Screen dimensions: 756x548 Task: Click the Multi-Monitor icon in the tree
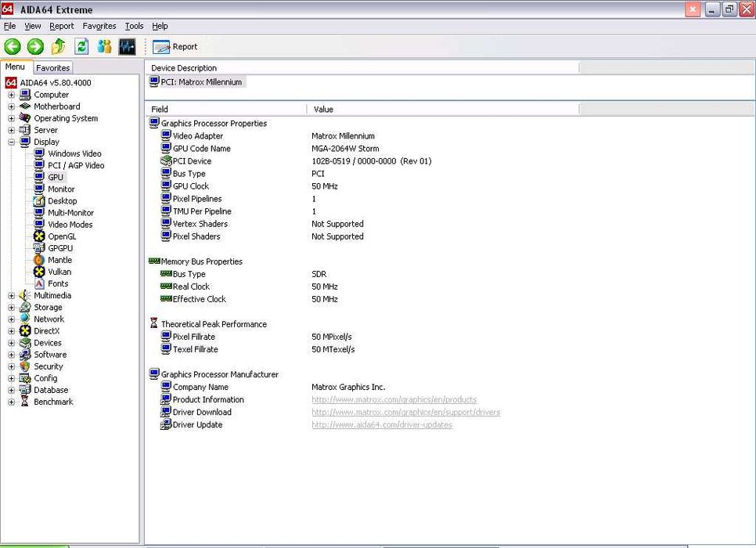pos(39,213)
